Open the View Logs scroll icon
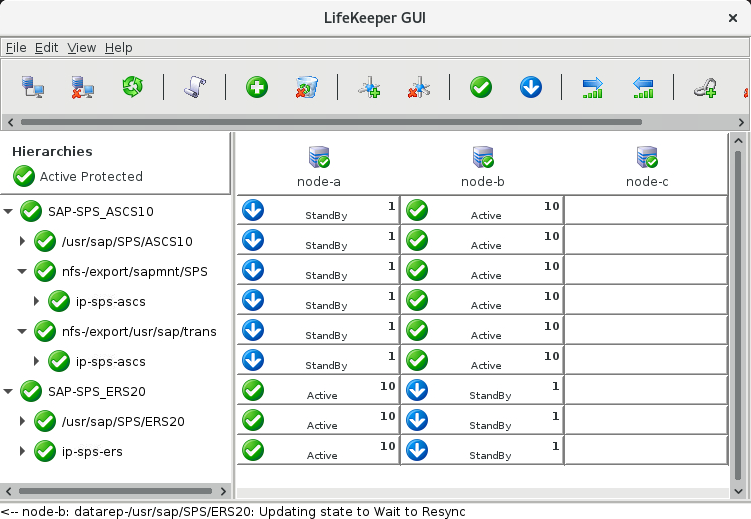Image resolution: width=751 pixels, height=519 pixels. pyautogui.click(x=194, y=87)
